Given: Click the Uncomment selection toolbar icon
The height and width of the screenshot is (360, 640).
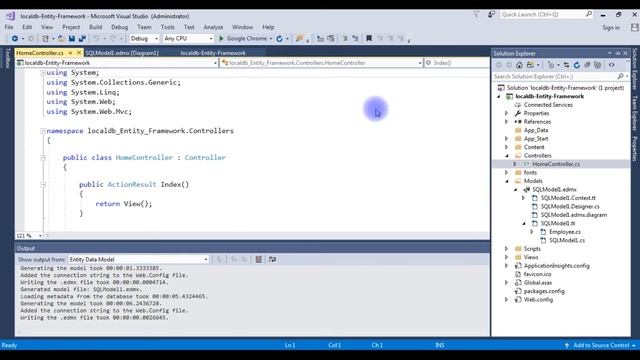Looking at the screenshot, I should (356, 38).
